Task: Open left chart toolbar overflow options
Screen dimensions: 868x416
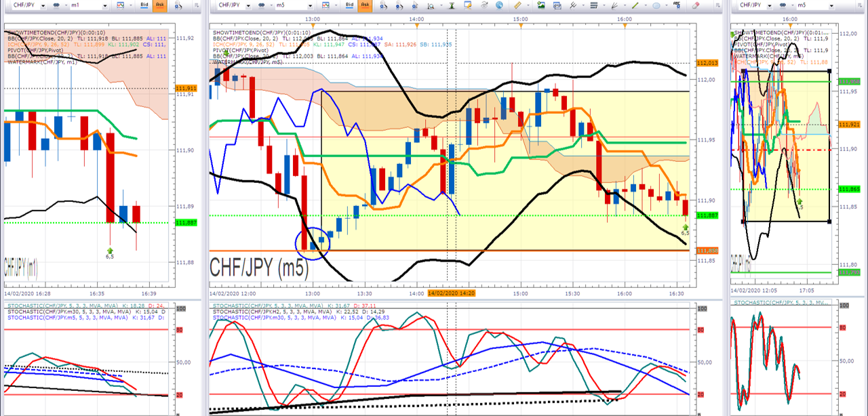Action: pos(196,5)
